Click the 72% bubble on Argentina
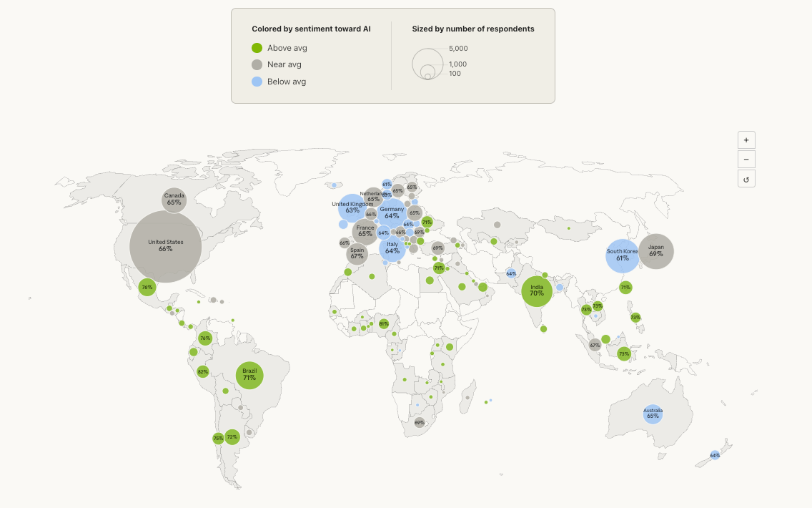Viewport: 812px width, 508px height. pos(232,437)
